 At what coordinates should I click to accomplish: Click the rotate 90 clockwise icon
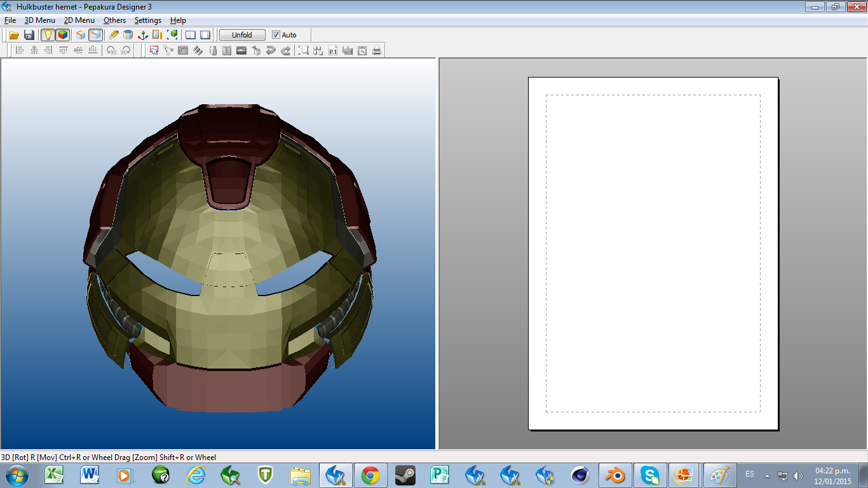[x=126, y=50]
